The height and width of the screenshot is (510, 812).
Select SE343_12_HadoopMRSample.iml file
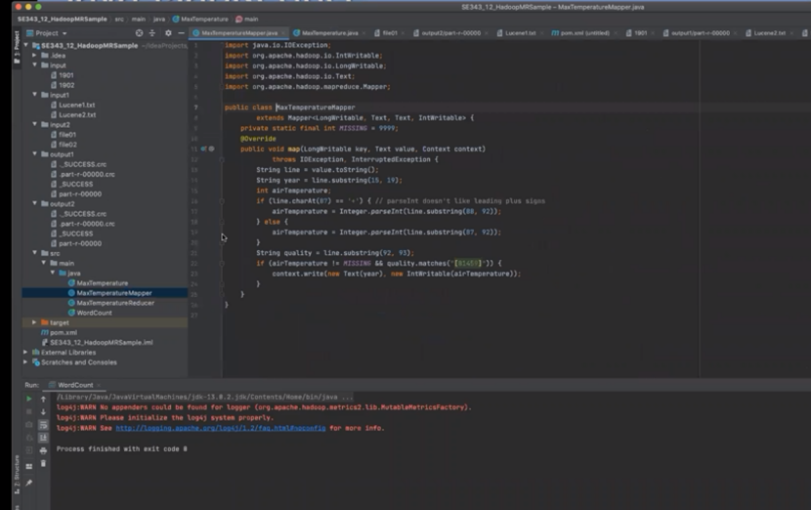pyautogui.click(x=101, y=342)
